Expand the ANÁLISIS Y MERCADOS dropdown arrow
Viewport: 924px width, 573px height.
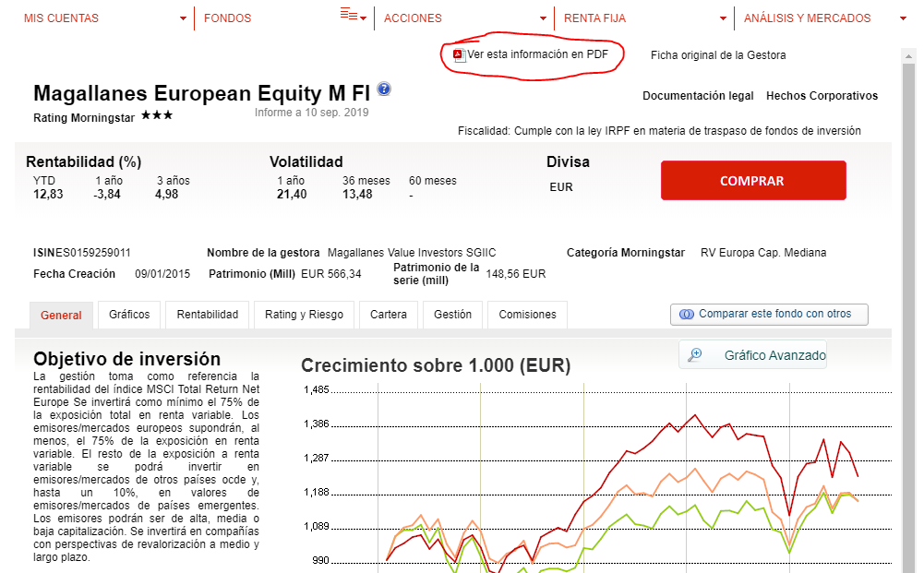point(903,18)
